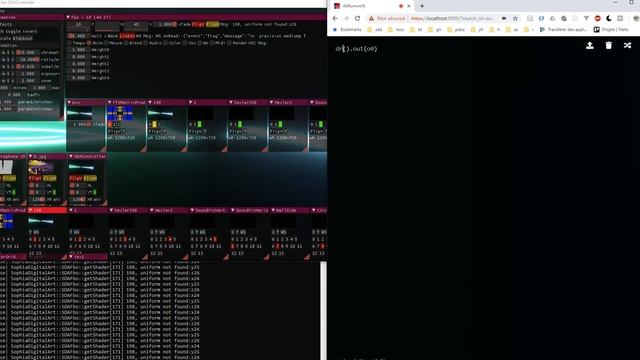Image resolution: width=640 pixels, height=360 pixels.
Task: Collapse the WallSide panel
Action: click(273, 210)
